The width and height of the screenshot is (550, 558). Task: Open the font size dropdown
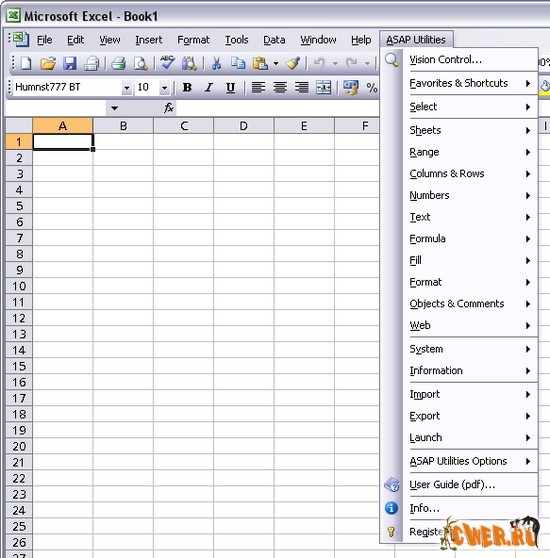click(x=164, y=88)
